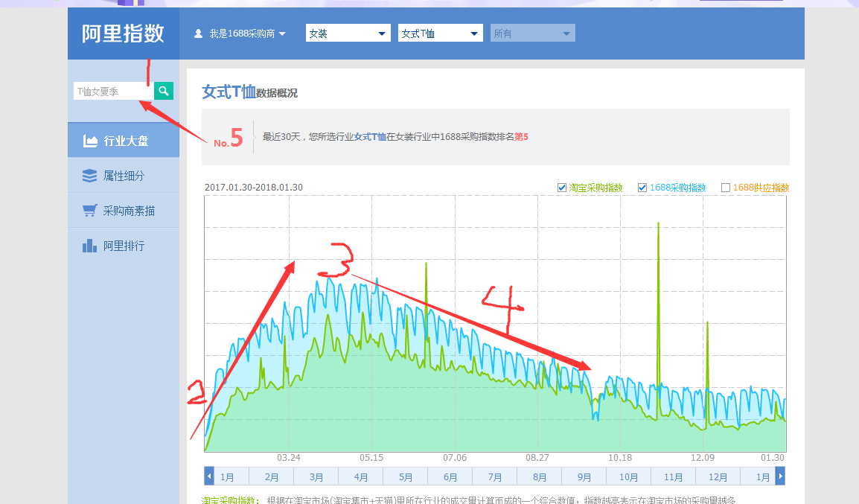Select the 11月 segment on timeline
This screenshot has height=504, width=859.
click(x=674, y=476)
